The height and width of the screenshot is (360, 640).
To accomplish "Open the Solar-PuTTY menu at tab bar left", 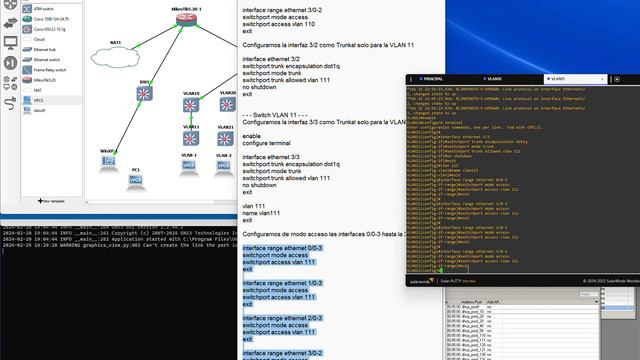I will tap(411, 79).
